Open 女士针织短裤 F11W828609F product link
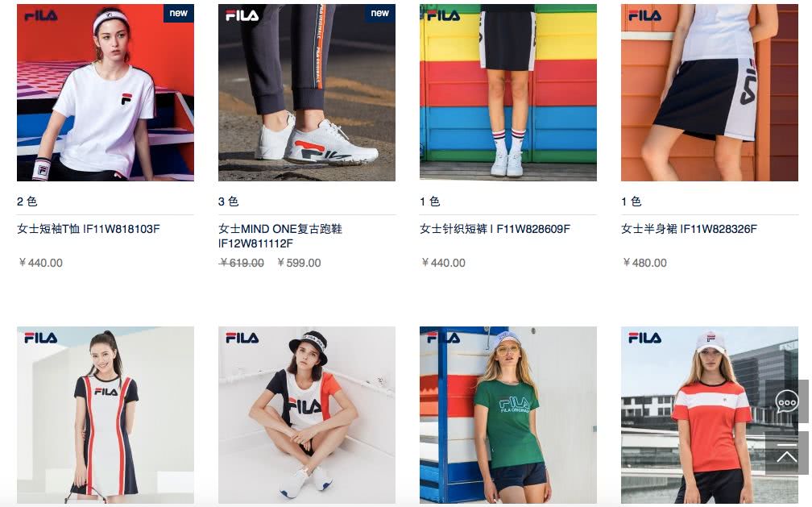Viewport: 812px width, 507px height. (495, 229)
